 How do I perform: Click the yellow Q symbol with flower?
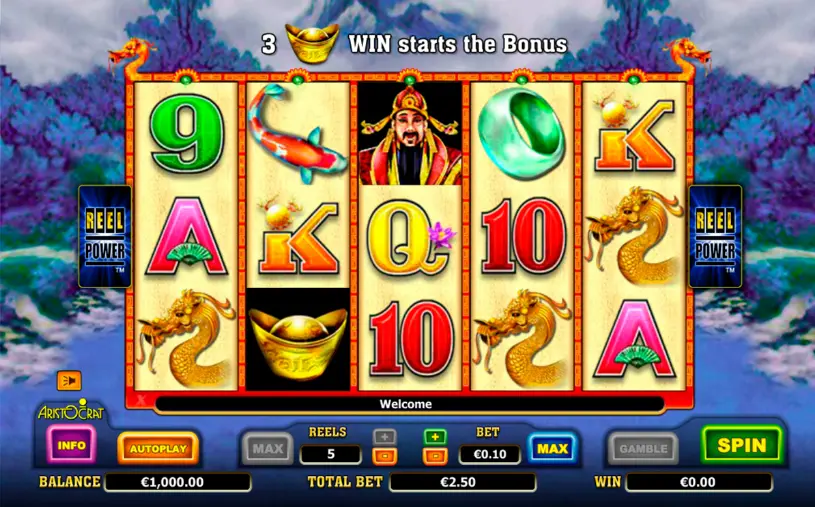410,237
